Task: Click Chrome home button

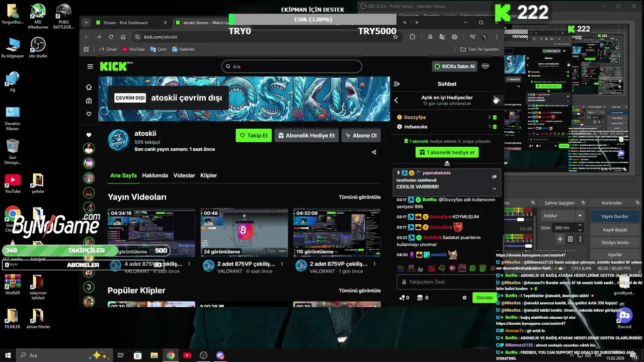Action: click(x=123, y=37)
